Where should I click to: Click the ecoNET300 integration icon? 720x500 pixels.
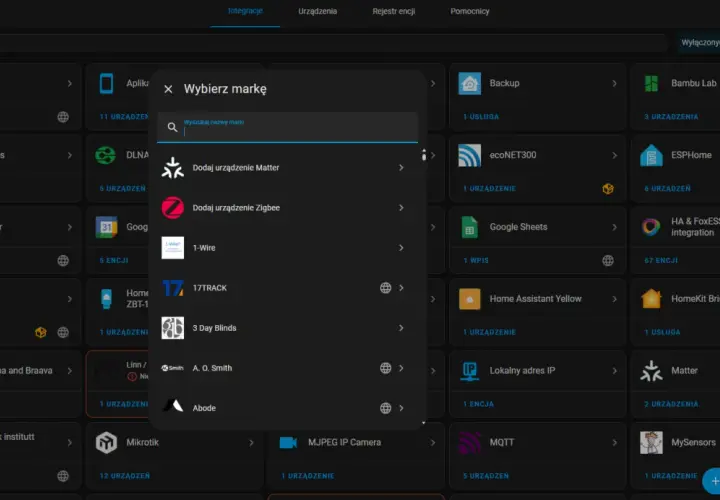469,155
